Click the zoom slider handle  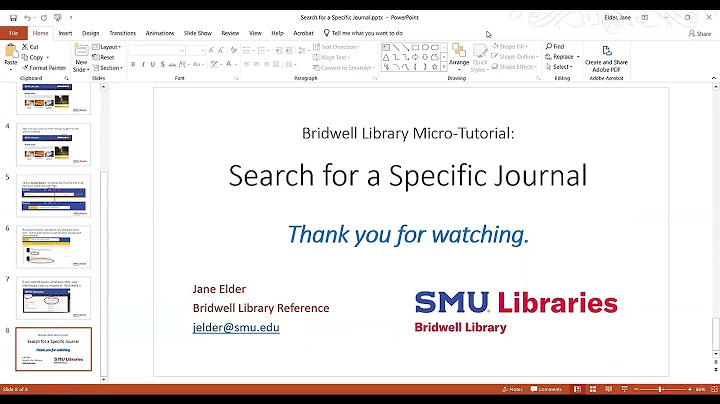click(660, 389)
